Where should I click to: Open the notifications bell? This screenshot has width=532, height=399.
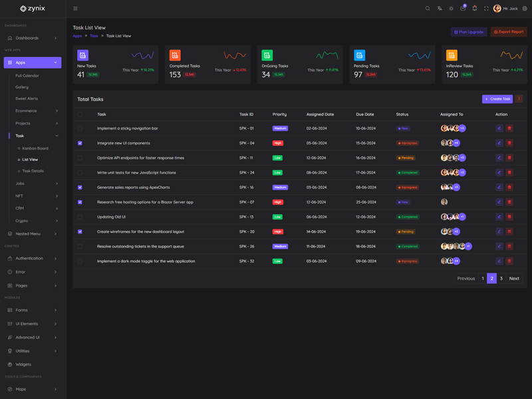(x=474, y=9)
